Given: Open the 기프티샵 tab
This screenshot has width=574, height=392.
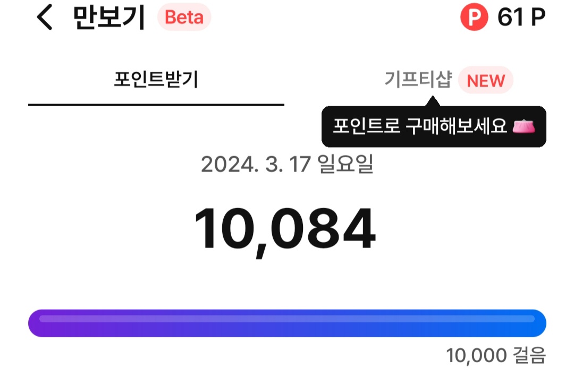Looking at the screenshot, I should [418, 80].
